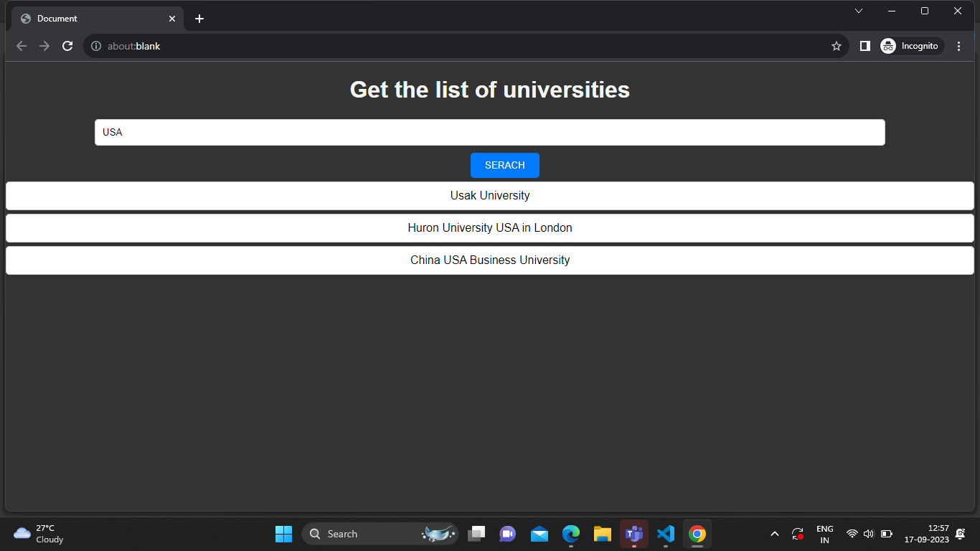Screen dimensions: 980x551
Task: Toggle Wi-Fi from the system tray
Action: tap(852, 534)
